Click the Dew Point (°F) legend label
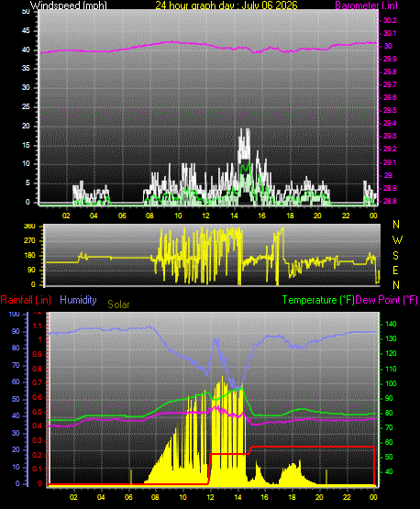This screenshot has height=509, width=420. [x=386, y=300]
